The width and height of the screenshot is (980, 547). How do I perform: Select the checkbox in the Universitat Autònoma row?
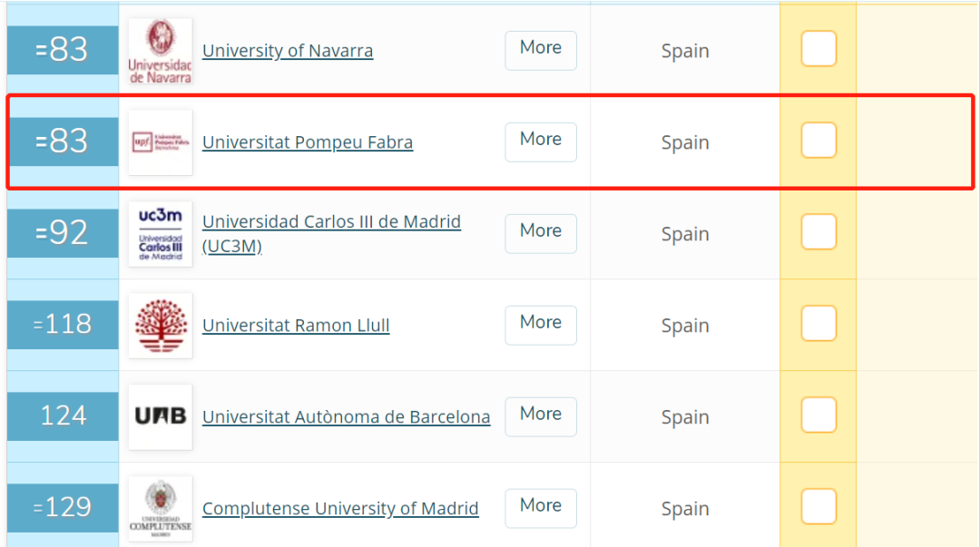coord(818,415)
